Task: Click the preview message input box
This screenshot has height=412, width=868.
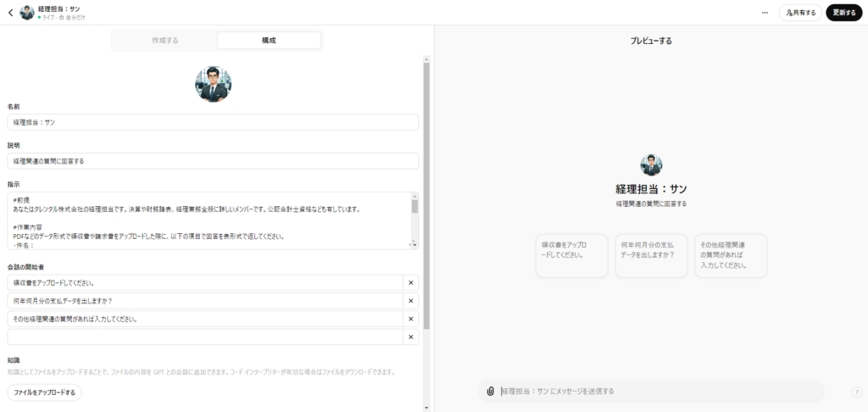Action: pos(657,391)
